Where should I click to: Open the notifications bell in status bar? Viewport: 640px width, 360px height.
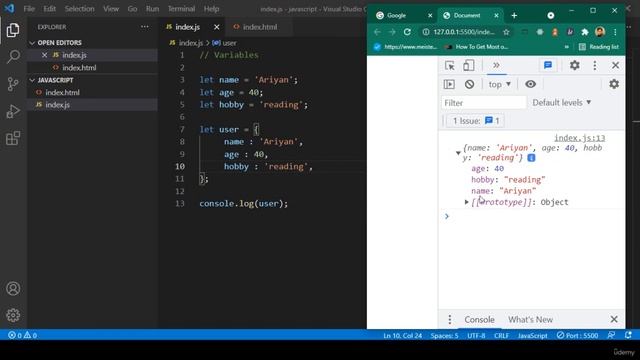pyautogui.click(x=628, y=335)
